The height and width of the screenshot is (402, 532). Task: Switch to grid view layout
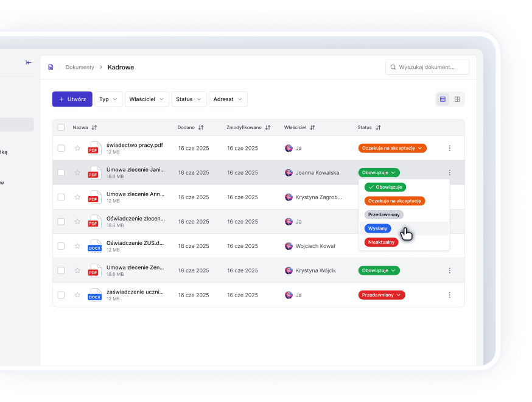[x=457, y=99]
